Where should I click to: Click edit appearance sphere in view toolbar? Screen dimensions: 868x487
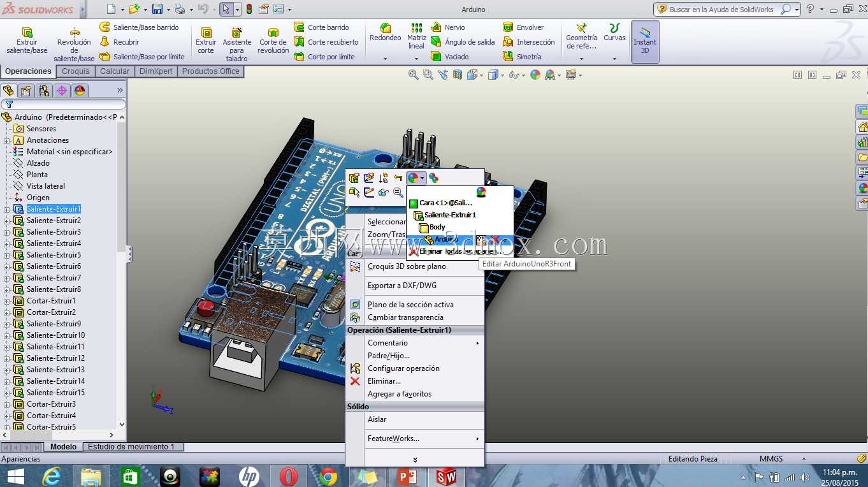point(535,75)
